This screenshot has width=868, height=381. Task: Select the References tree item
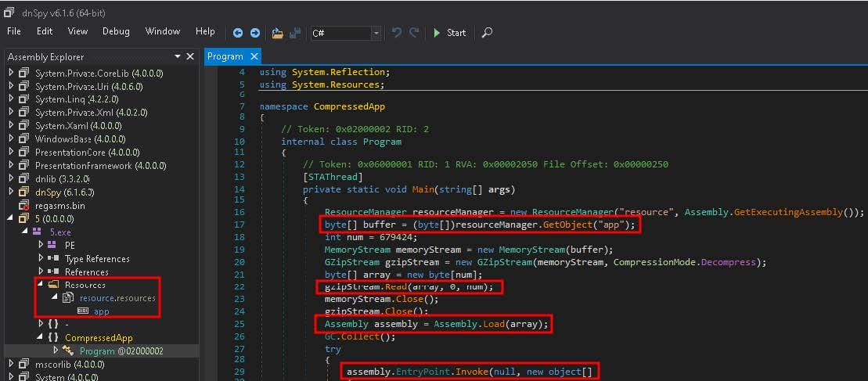[86, 272]
